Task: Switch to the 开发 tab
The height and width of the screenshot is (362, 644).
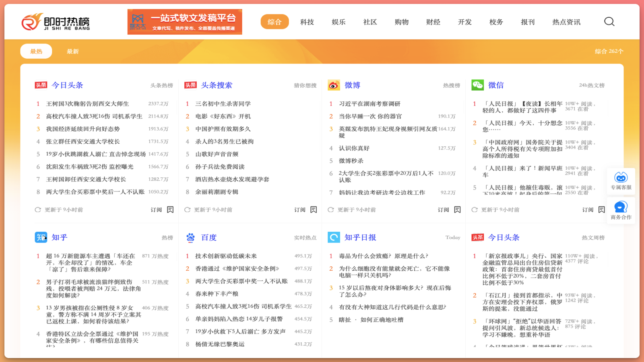Action: click(464, 22)
